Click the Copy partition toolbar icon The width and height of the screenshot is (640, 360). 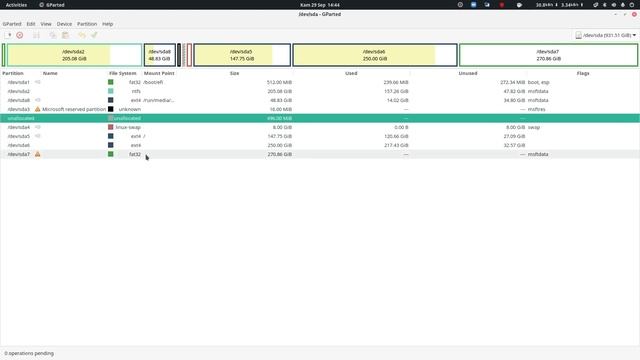click(x=53, y=35)
